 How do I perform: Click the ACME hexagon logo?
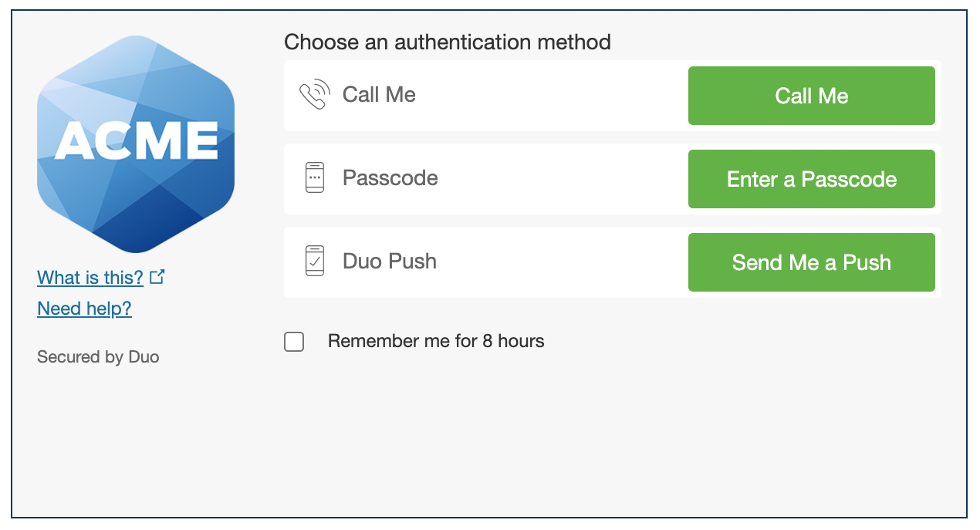coord(135,143)
